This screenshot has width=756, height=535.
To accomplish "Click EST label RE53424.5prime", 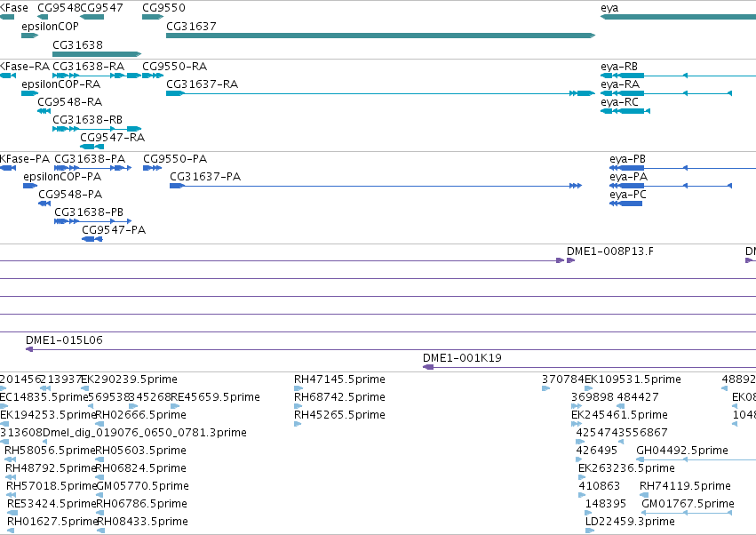I will 52,504.
